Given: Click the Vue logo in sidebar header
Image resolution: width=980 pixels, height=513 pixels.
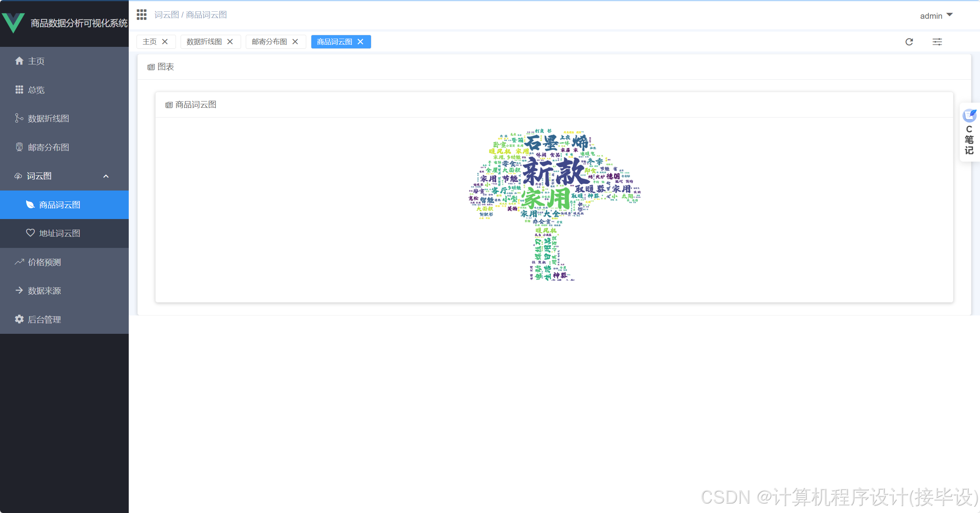Looking at the screenshot, I should [13, 23].
